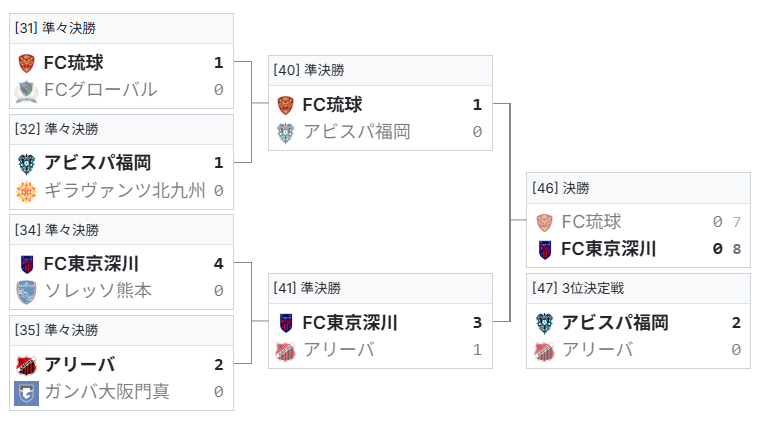Open アリーバ name in semifinal match 41
The width and height of the screenshot is (760, 427).
(x=338, y=349)
